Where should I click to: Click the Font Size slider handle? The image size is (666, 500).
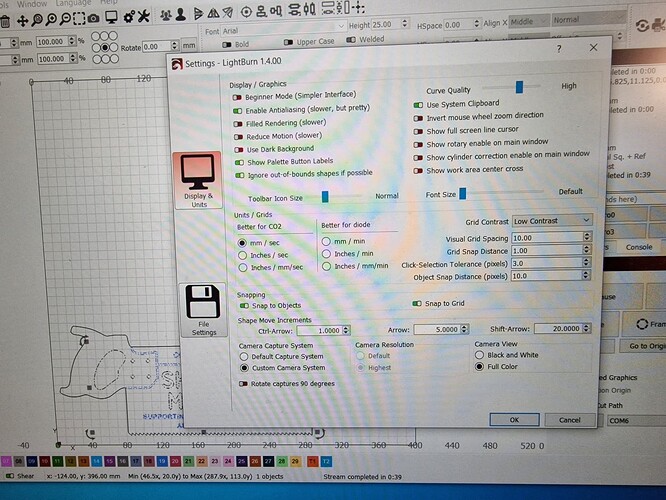click(x=463, y=194)
